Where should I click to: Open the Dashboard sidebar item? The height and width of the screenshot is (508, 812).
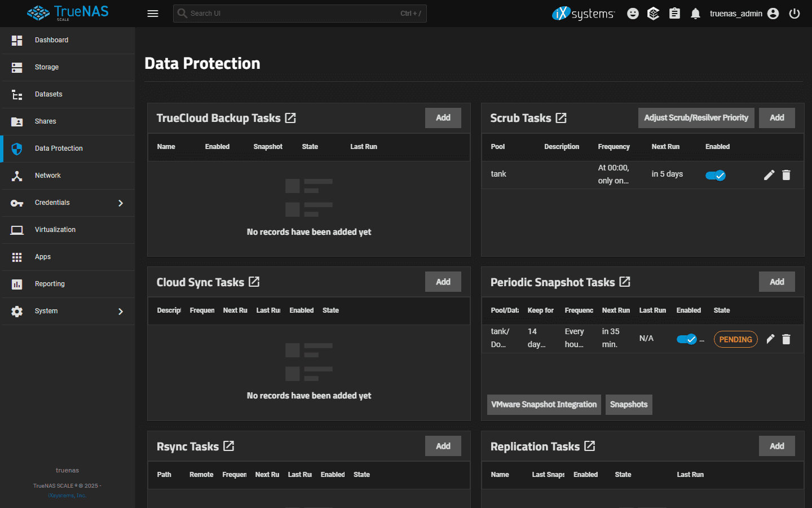[x=68, y=40]
